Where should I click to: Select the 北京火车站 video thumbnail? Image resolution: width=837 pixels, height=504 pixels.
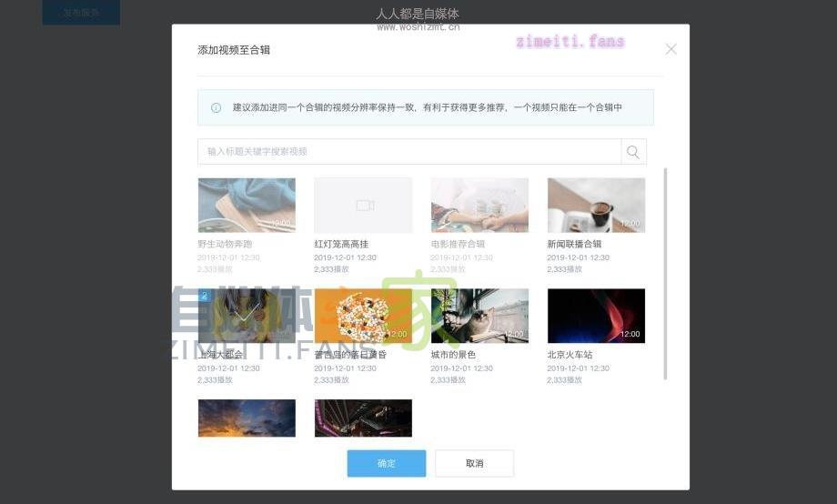tap(596, 316)
